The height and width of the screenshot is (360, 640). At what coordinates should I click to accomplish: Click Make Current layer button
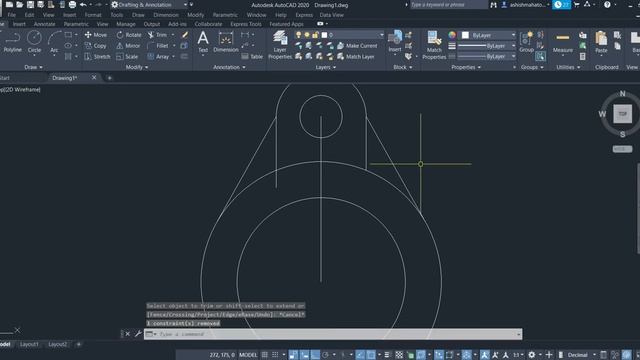(357, 46)
